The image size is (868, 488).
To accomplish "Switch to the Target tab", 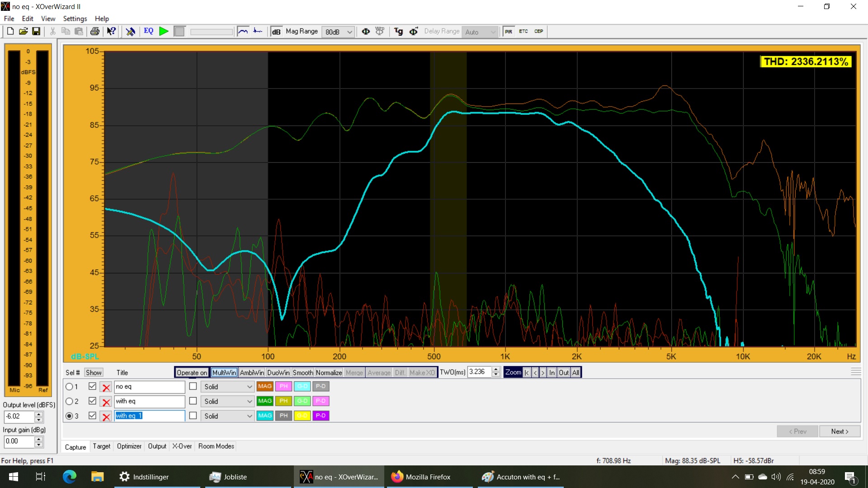I will pos(102,446).
